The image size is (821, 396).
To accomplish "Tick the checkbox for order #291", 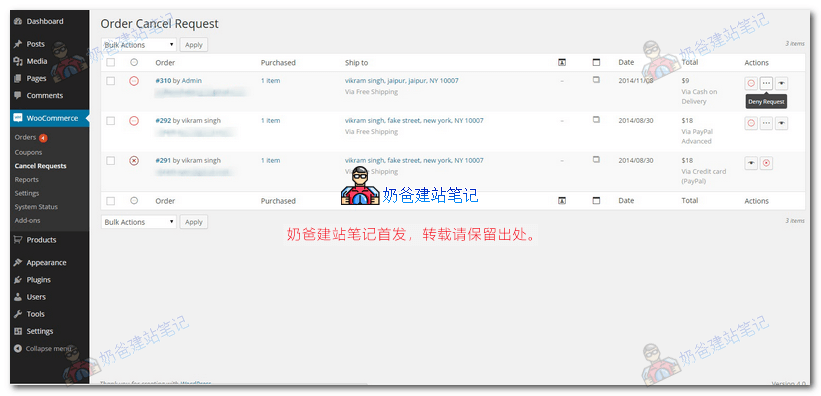I will click(110, 161).
